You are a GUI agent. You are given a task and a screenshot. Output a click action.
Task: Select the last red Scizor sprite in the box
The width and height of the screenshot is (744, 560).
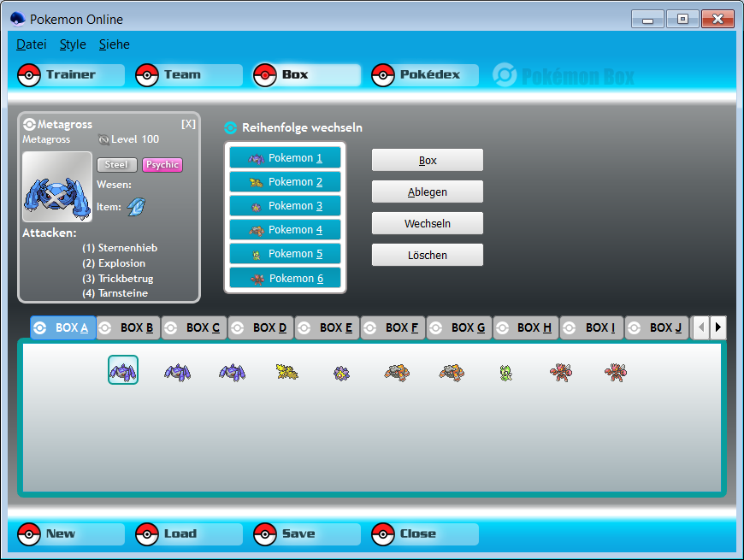click(x=616, y=373)
